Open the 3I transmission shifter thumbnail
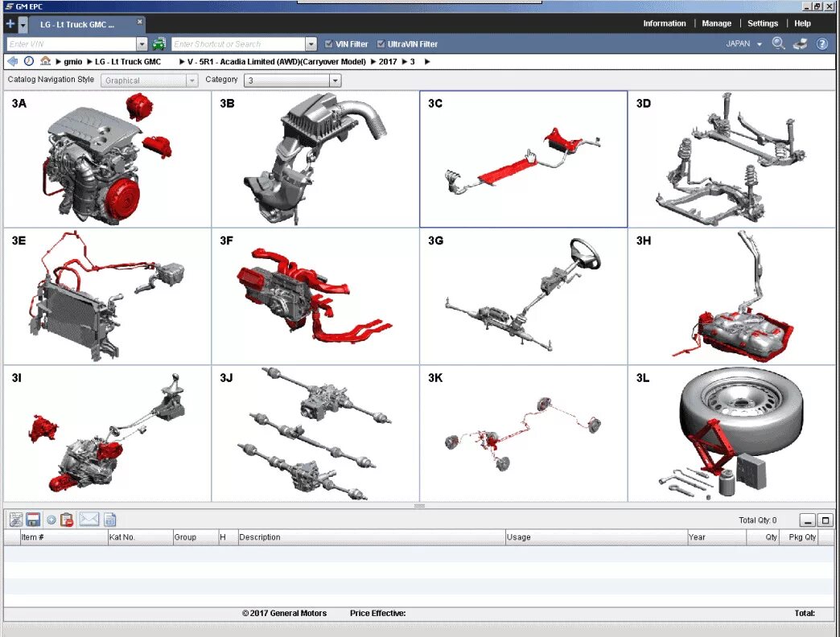The image size is (840, 637). pos(107,434)
